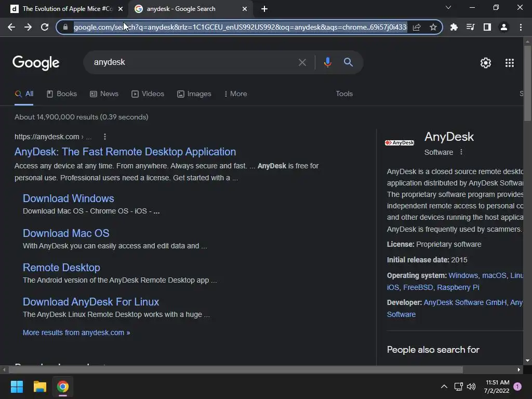Open the volume tray icon
Viewport: 532px width, 399px height.
pyautogui.click(x=471, y=387)
